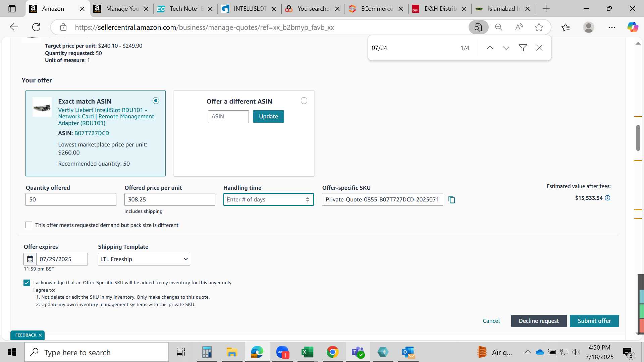The height and width of the screenshot is (362, 644).
Task: Open browser settings and more menu
Action: coord(612,27)
